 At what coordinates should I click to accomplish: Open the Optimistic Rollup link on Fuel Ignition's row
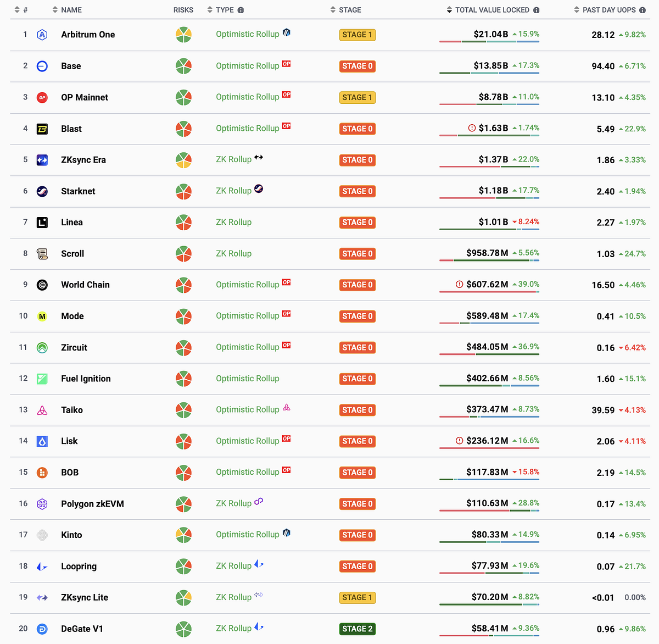tap(247, 379)
